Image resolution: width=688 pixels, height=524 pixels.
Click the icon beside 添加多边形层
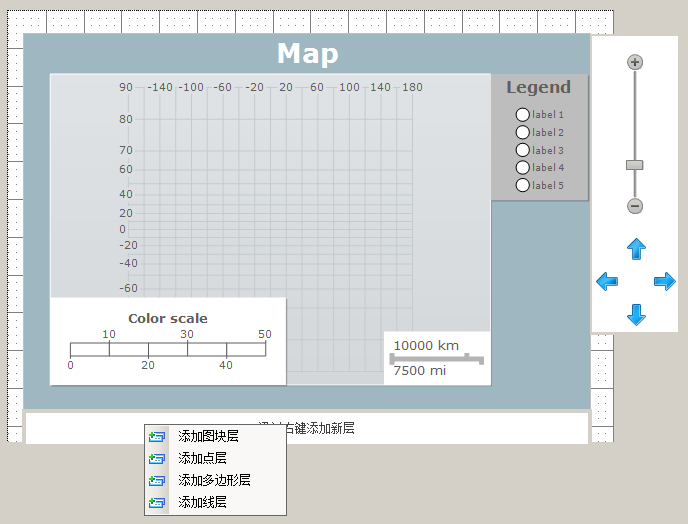pos(157,481)
